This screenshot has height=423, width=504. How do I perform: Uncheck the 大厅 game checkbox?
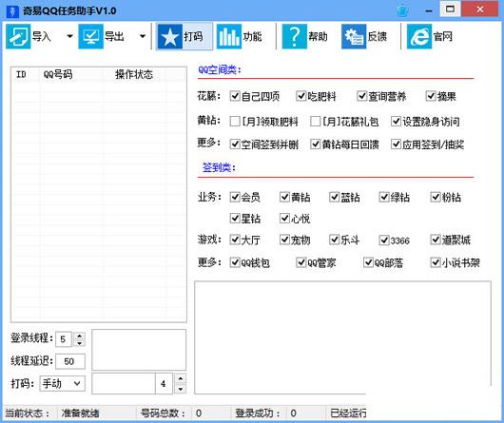235,240
